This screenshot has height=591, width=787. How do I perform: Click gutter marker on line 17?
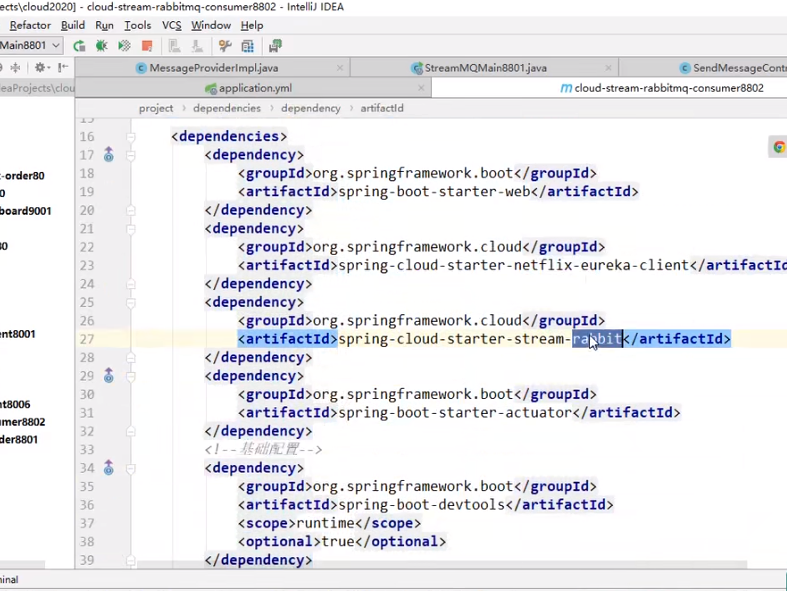point(108,155)
